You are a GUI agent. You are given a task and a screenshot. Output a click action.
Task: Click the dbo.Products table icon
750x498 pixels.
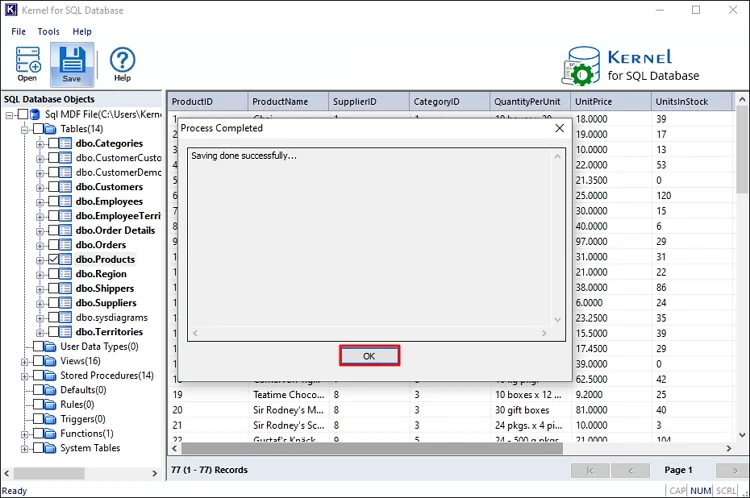pos(66,259)
